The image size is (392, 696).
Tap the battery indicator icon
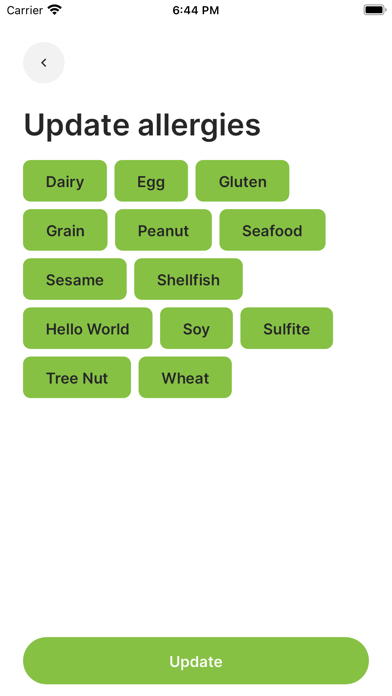(x=375, y=10)
